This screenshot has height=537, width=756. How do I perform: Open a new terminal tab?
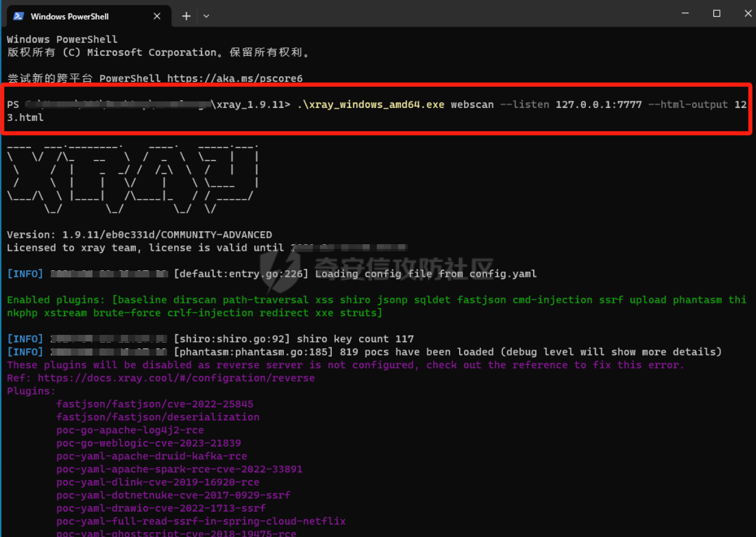pyautogui.click(x=186, y=17)
